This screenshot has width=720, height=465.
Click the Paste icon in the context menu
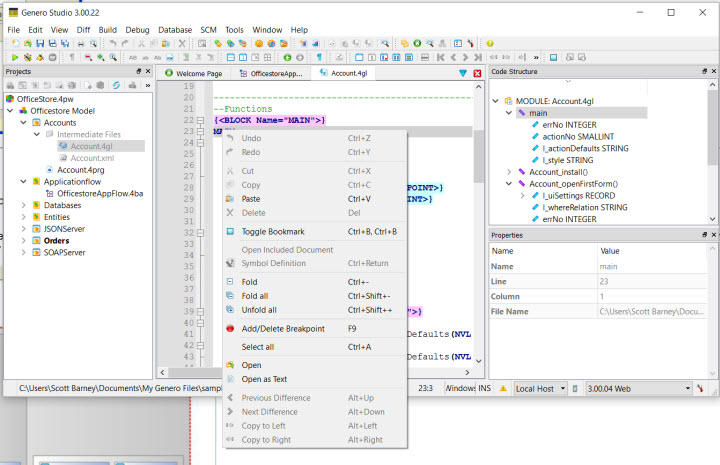click(x=231, y=199)
